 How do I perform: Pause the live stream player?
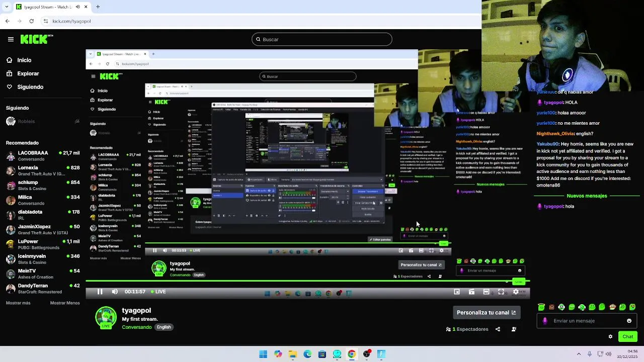100,292
